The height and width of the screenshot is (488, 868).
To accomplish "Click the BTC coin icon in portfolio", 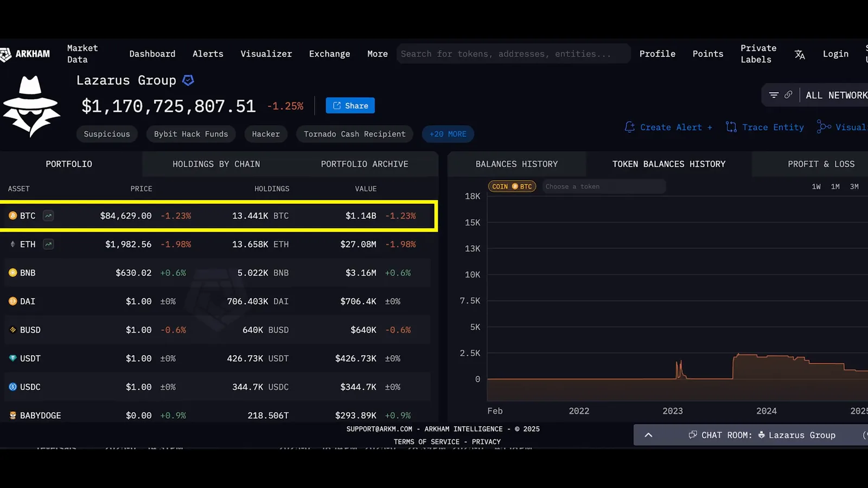I will 13,216.
